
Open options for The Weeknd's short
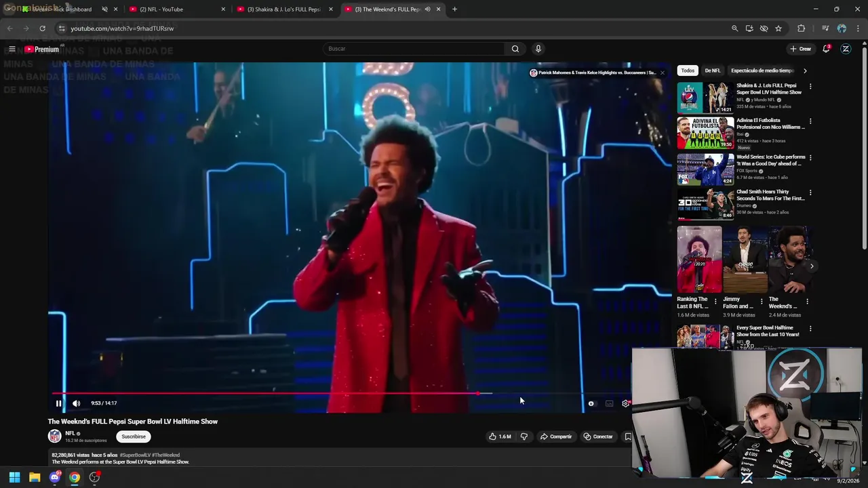pos(807,301)
